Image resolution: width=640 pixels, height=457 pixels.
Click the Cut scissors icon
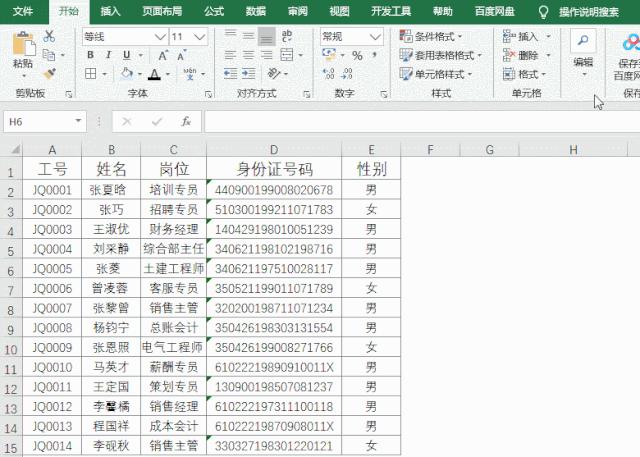point(49,36)
